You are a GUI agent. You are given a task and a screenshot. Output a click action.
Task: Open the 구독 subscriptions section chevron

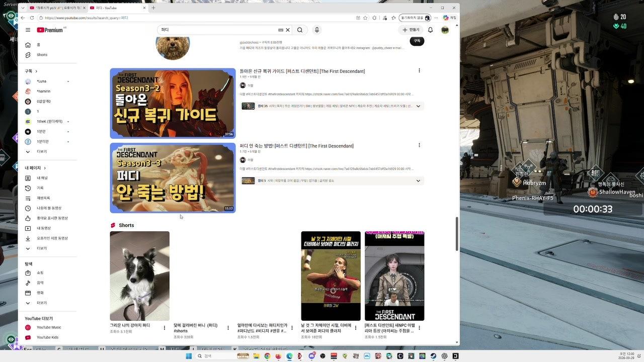click(x=36, y=71)
